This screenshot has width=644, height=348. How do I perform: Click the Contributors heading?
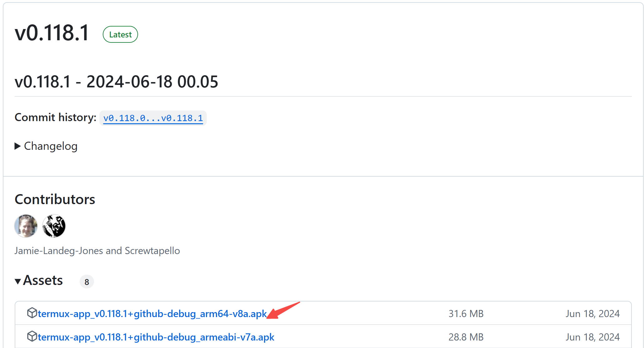55,199
